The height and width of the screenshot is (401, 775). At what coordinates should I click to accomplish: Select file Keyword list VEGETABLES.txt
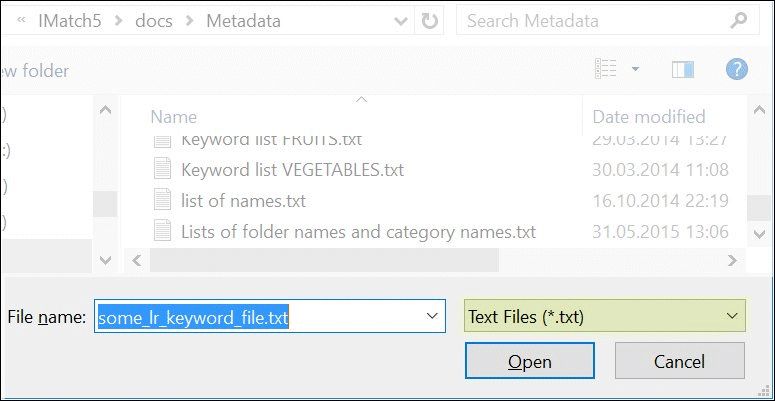pos(292,170)
